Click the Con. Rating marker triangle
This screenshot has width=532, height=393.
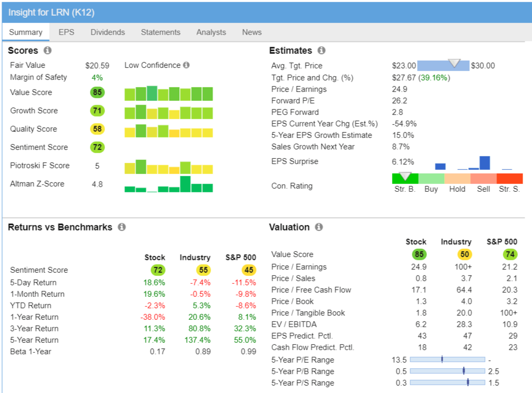pyautogui.click(x=405, y=176)
